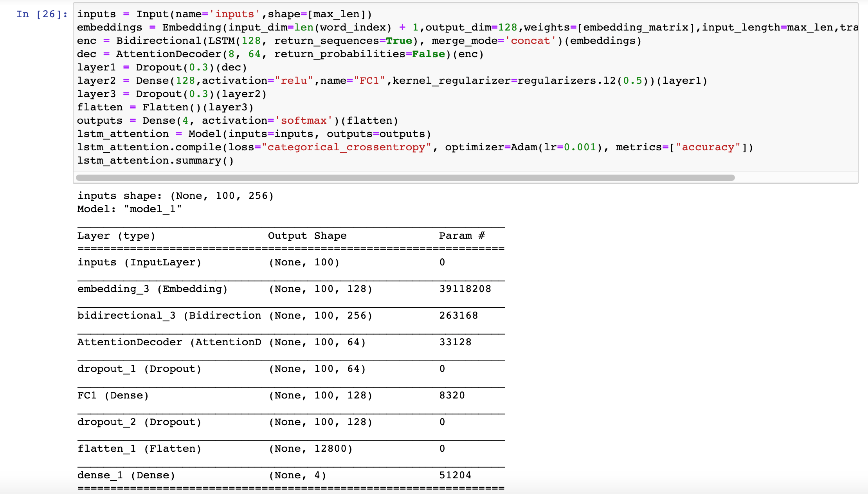Image resolution: width=868 pixels, height=494 pixels.
Task: Click the lstm_attention.compile(loss= line
Action: click(415, 147)
